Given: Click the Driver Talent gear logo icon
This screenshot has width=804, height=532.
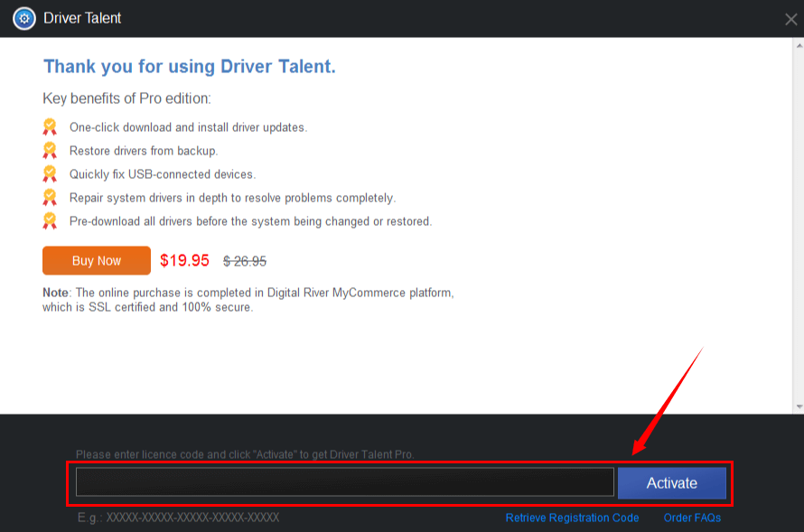Looking at the screenshot, I should coord(24,18).
